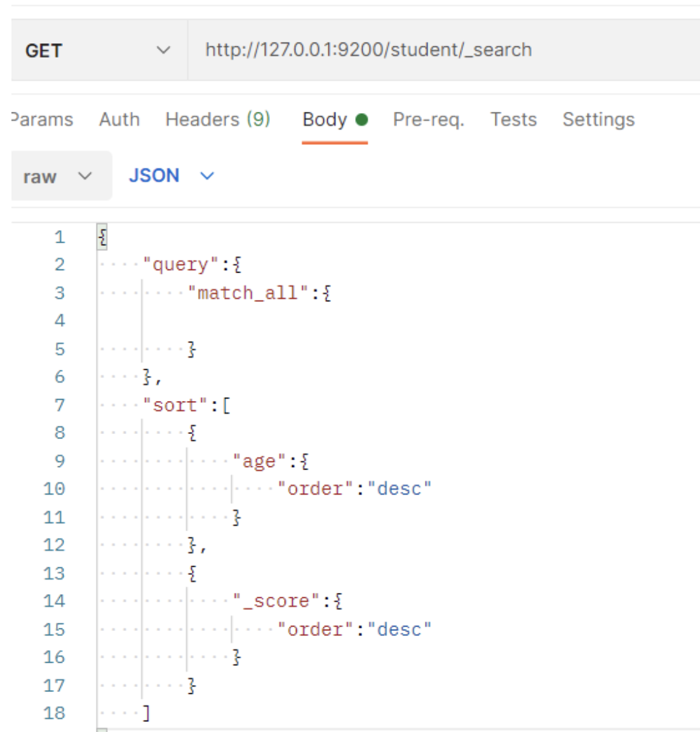Click the "age" key on line 9
This screenshot has height=732, width=700.
click(259, 461)
